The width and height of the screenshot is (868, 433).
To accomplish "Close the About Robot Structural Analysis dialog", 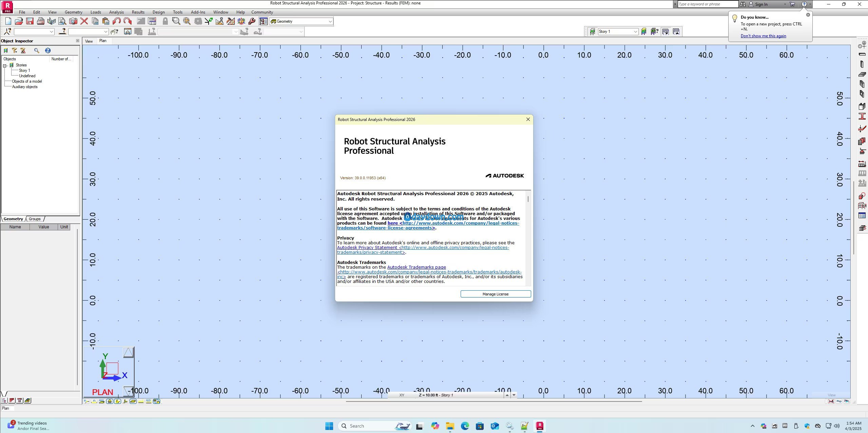I will [528, 119].
